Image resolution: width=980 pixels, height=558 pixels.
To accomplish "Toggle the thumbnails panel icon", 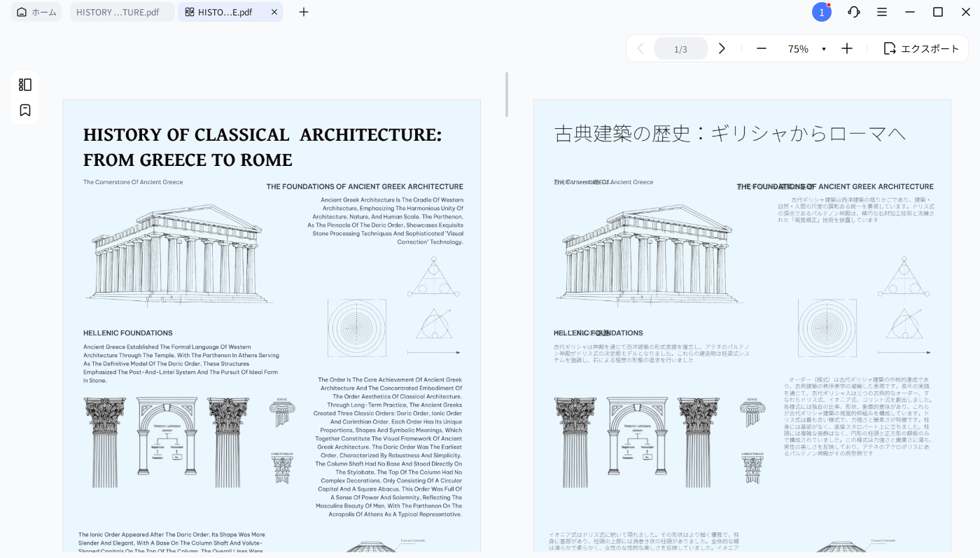I will (25, 85).
